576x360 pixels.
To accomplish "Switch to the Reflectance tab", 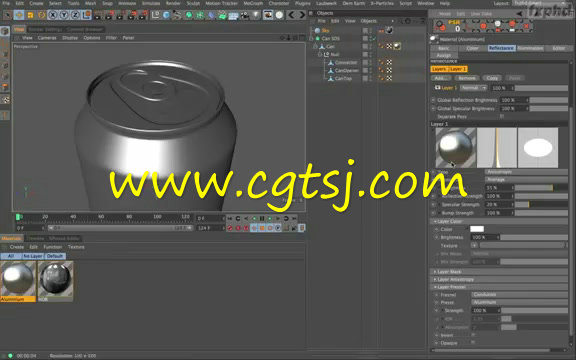I will [501, 48].
